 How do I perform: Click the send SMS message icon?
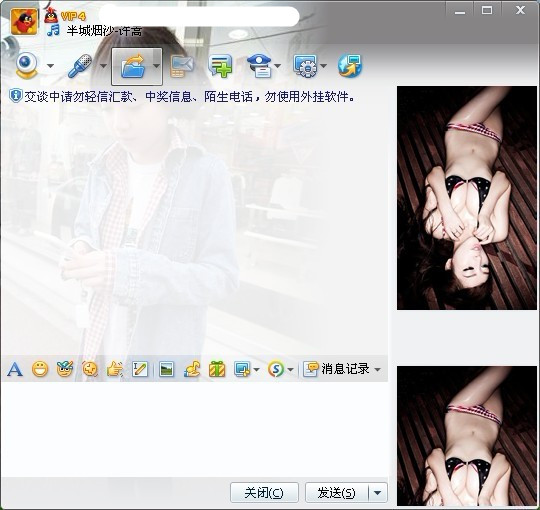pos(182,66)
